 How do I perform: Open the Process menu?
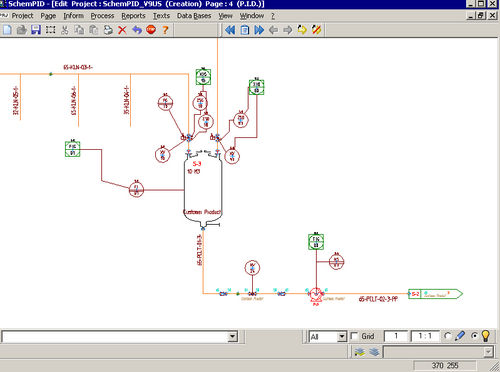point(102,16)
